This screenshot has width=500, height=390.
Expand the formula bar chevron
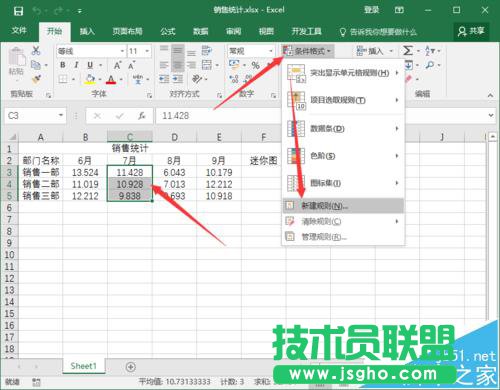(x=491, y=115)
